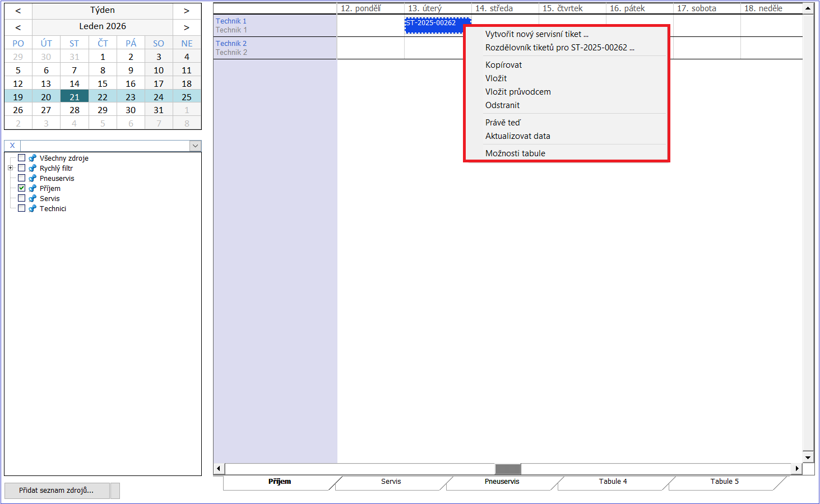The width and height of the screenshot is (820, 504).
Task: Open the resource filter dropdown arrow
Action: (x=195, y=146)
